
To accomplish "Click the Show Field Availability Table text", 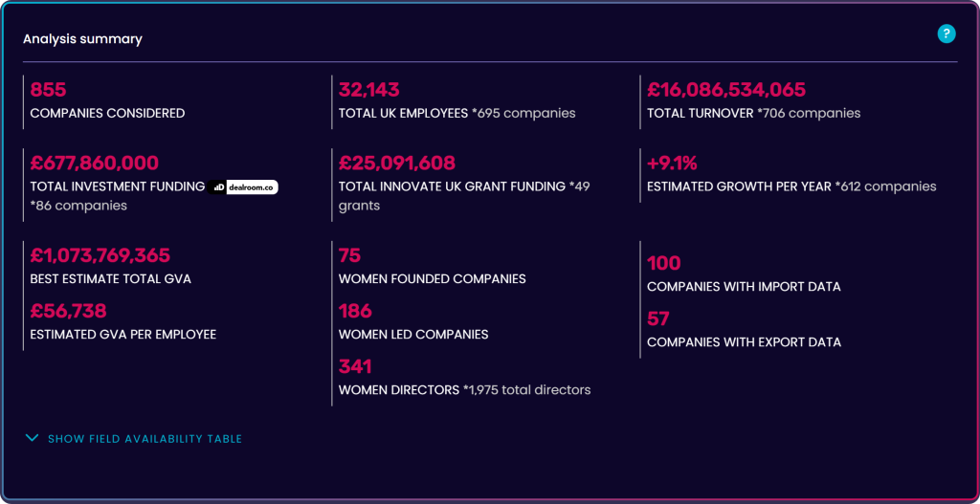I will (x=145, y=439).
